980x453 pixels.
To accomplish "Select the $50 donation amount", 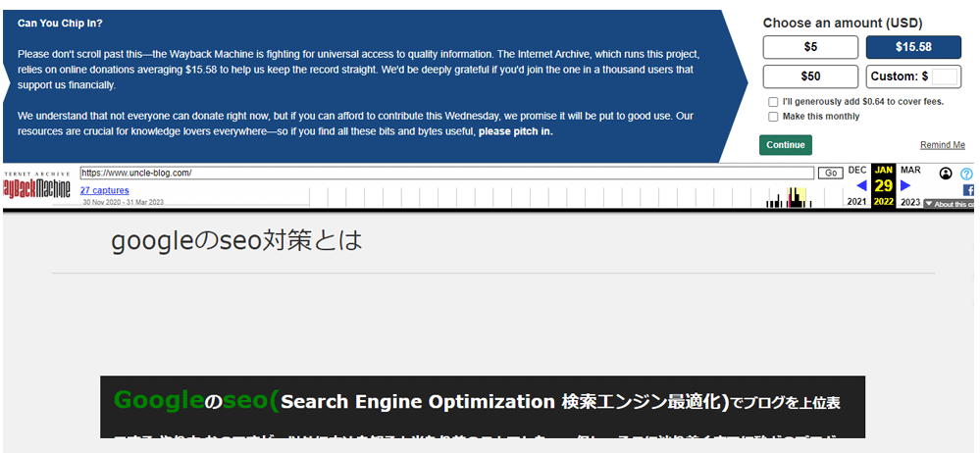I will point(810,76).
